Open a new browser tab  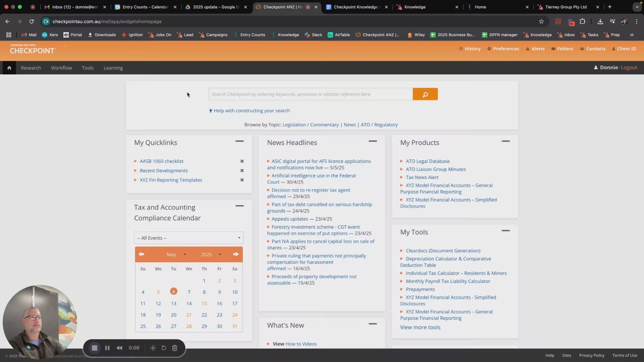[609, 7]
